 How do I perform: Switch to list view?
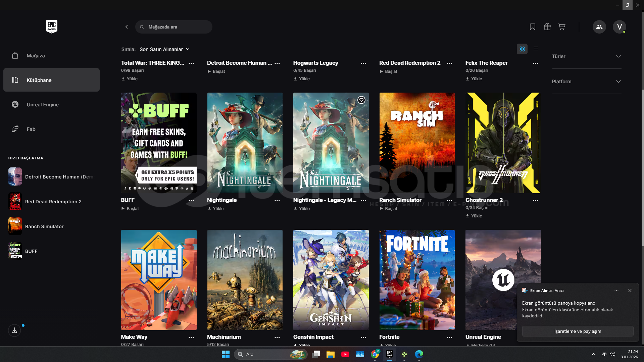(536, 49)
